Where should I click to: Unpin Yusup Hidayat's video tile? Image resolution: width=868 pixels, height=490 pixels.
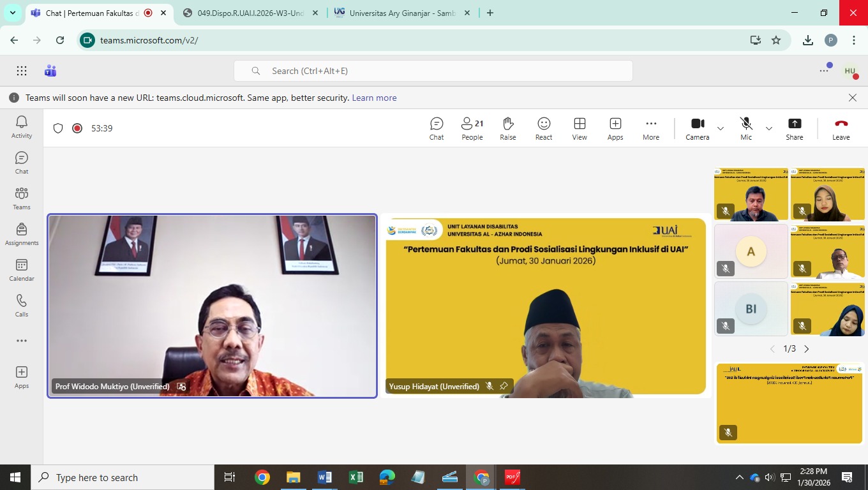click(504, 386)
